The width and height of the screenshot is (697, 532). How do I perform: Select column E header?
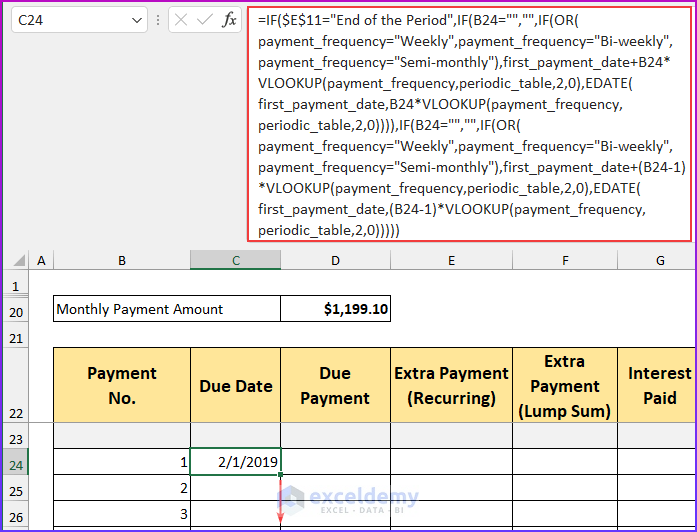coord(451,260)
